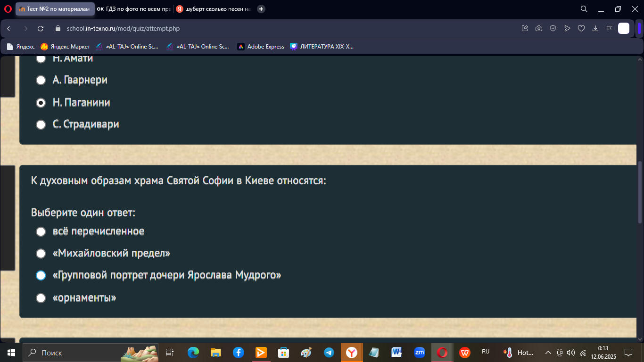
Task: Choose the «Михайловский предел» option
Action: 41,254
